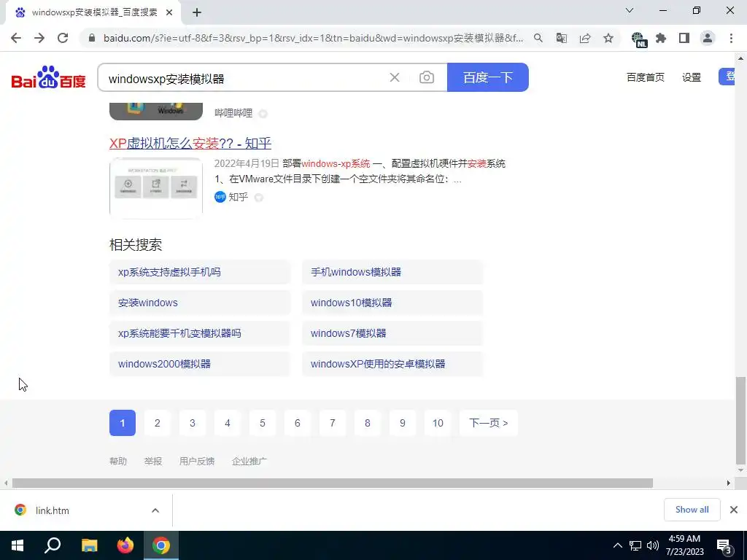Share this page icon
Image resolution: width=747 pixels, height=560 pixels.
pyautogui.click(x=585, y=38)
